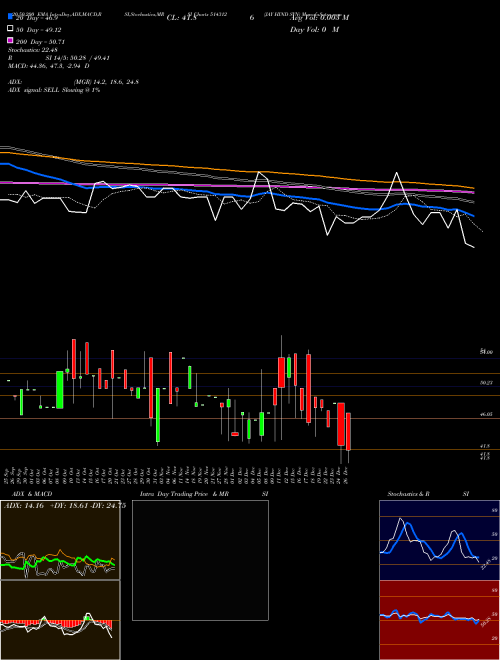Select the '200 Day = 50.71' legend text
Image resolution: width=500 pixels, height=660 pixels.
(x=40, y=42)
